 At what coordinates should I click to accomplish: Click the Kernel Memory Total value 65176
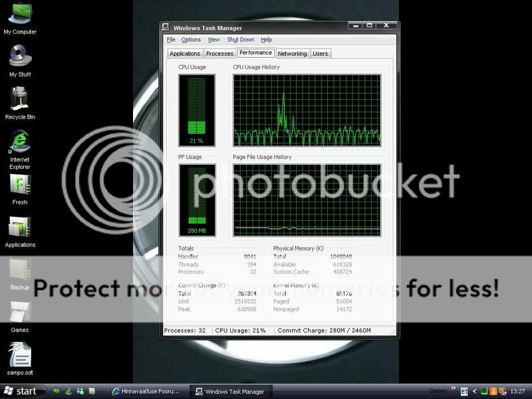tap(344, 293)
